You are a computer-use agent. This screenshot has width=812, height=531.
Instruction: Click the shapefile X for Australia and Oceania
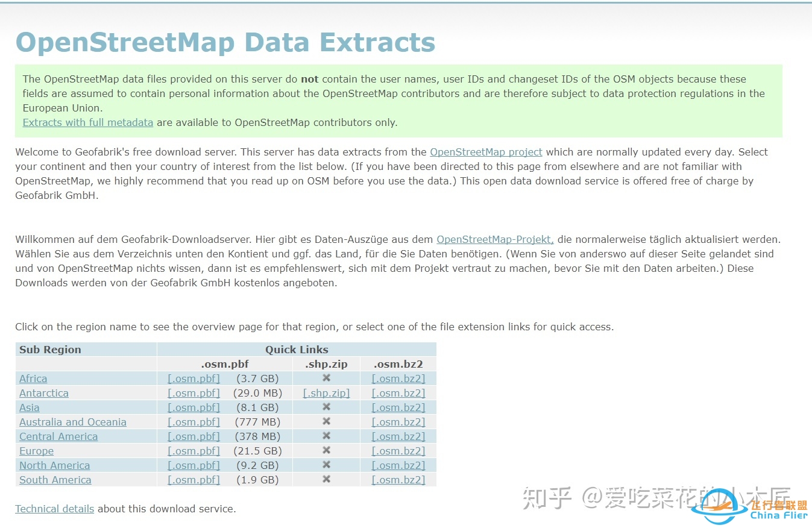326,421
